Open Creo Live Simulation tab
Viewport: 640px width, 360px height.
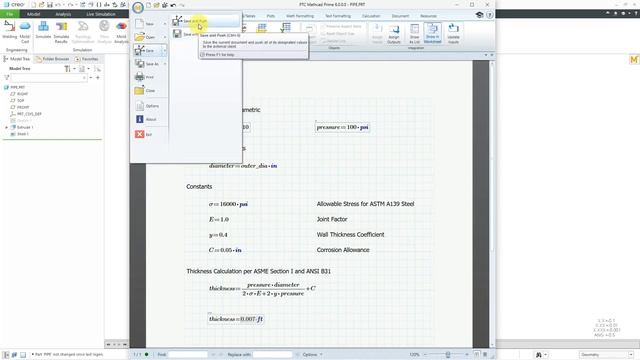tap(101, 14)
